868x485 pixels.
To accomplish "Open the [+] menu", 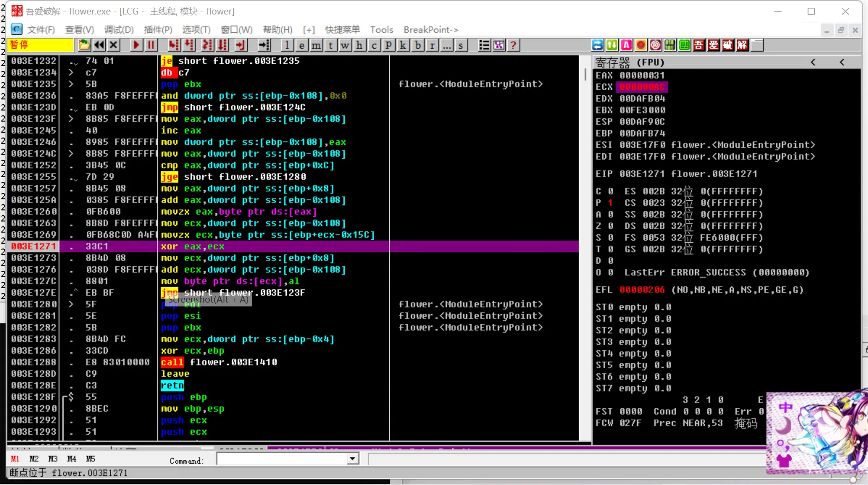I will [x=309, y=30].
